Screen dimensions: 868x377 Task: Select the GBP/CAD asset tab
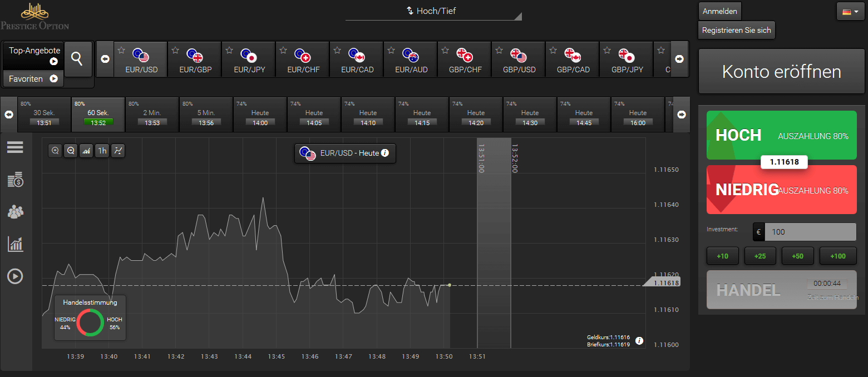573,59
